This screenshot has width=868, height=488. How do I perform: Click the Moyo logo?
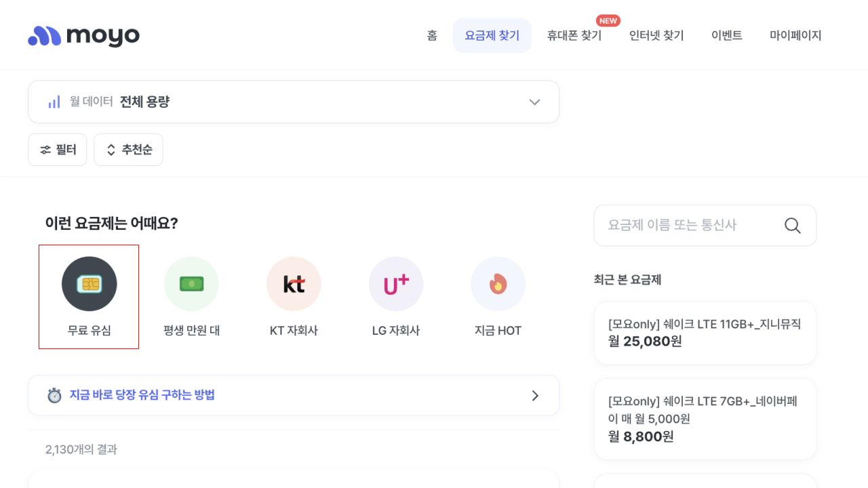pyautogui.click(x=83, y=35)
